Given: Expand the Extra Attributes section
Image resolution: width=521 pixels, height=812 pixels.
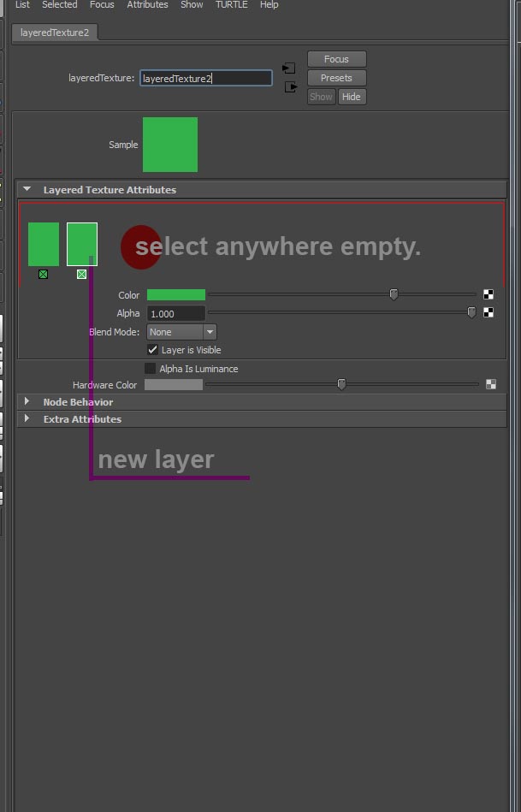Looking at the screenshot, I should [27, 418].
